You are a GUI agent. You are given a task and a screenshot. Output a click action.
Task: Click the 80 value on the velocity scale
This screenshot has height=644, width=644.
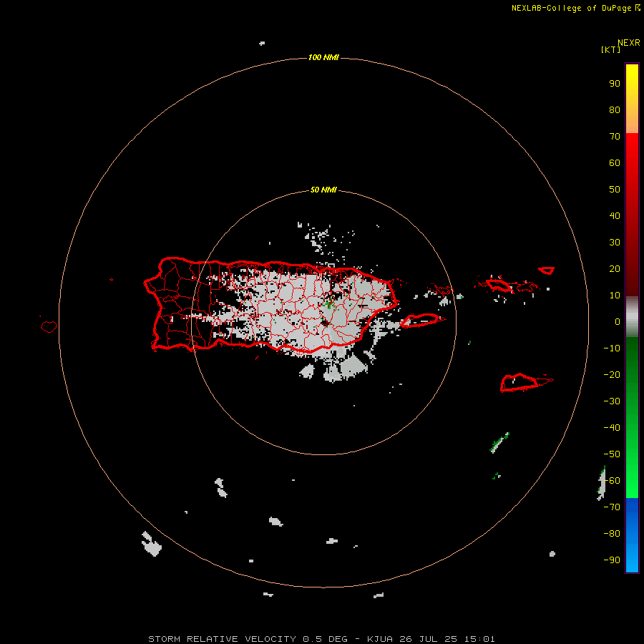click(615, 109)
